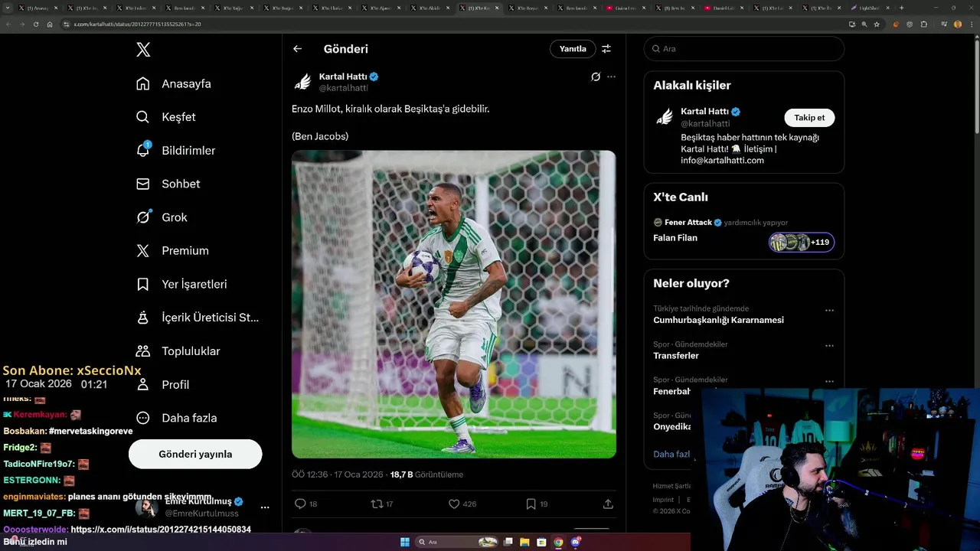Open more options for the Fenerbahçe trend

pos(829,381)
